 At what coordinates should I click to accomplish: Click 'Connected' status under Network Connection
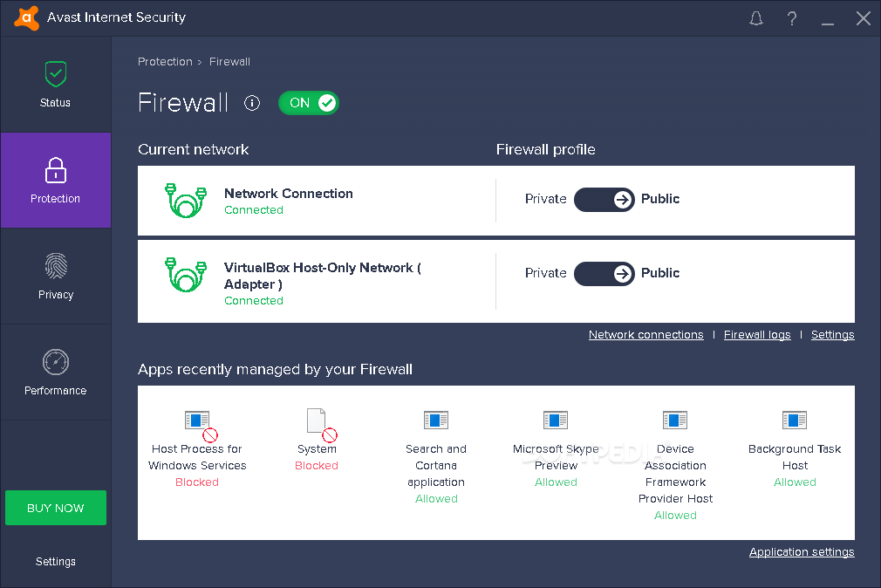[254, 209]
